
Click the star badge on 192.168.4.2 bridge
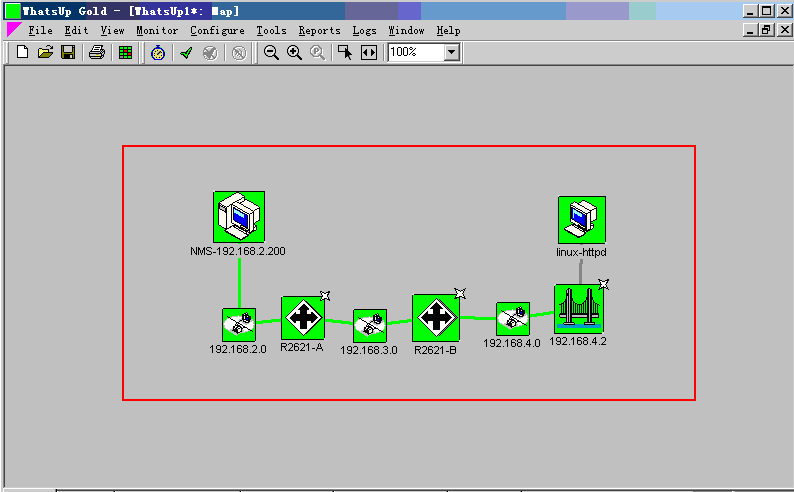click(604, 284)
